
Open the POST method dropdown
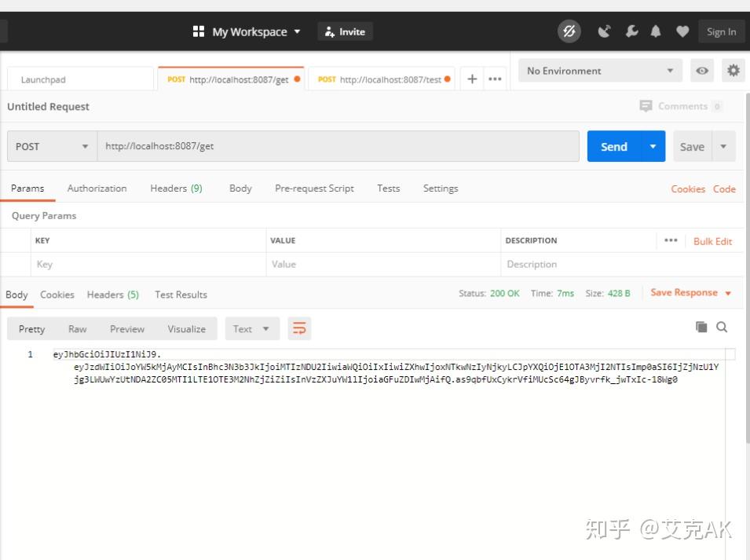[50, 146]
